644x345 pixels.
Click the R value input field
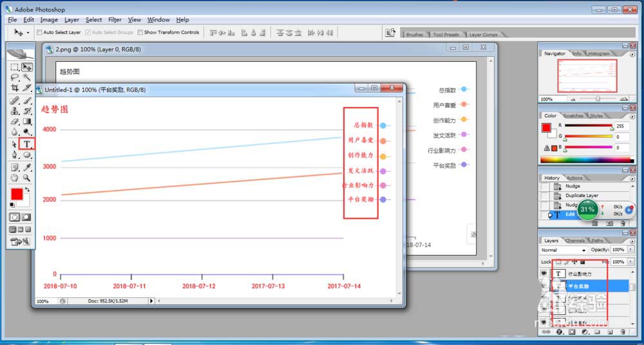(x=621, y=126)
